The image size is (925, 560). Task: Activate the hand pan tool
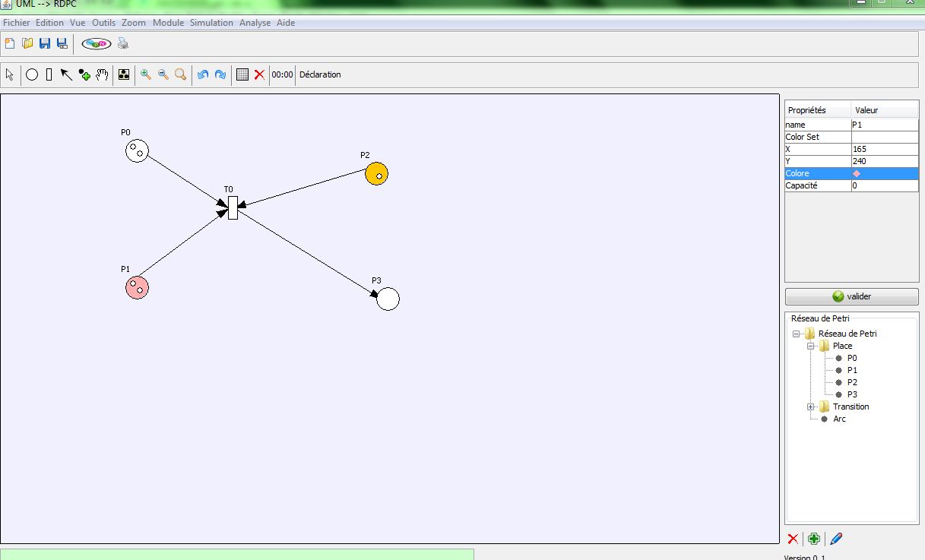[x=102, y=74]
